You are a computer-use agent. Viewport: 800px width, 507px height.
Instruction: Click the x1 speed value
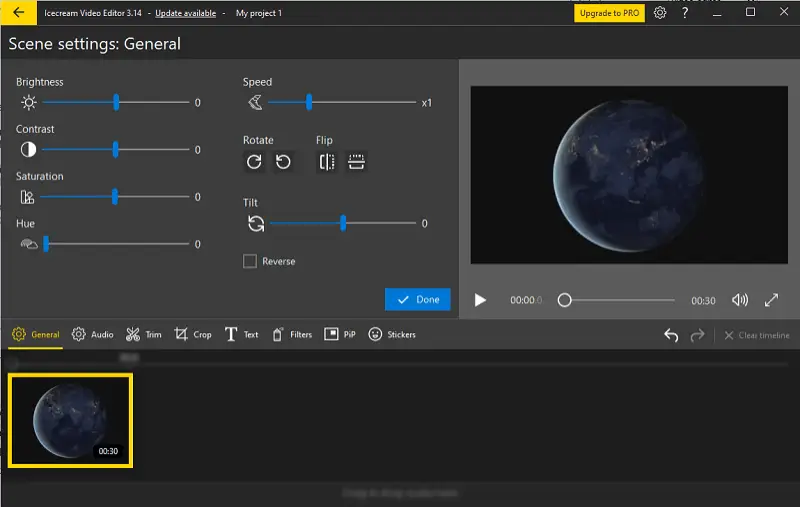(427, 103)
